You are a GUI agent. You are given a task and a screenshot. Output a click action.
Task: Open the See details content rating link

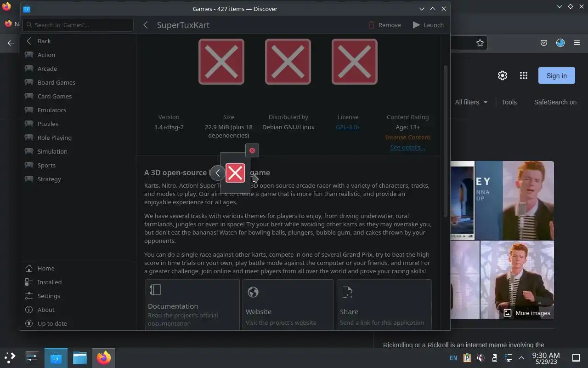(407, 147)
